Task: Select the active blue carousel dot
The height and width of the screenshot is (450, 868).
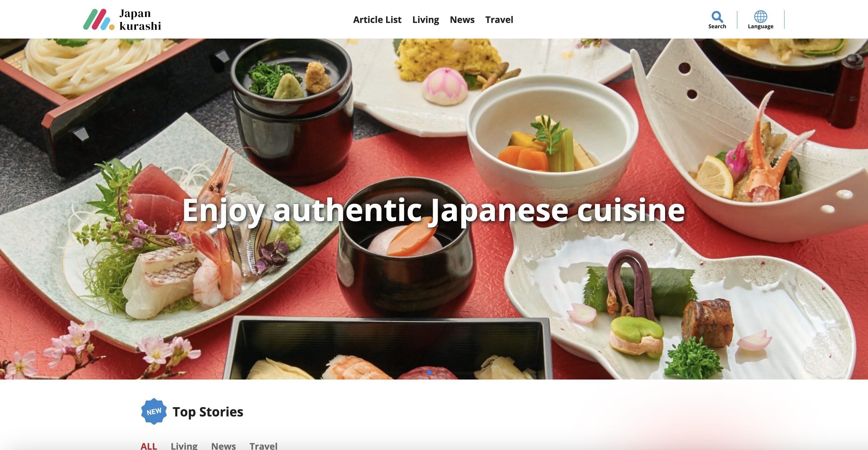Action: coord(429,373)
